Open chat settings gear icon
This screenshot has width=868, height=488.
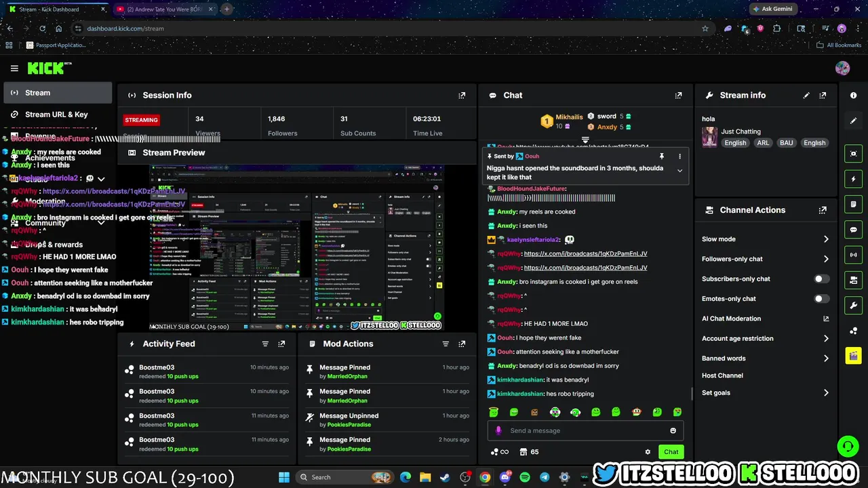point(648,452)
